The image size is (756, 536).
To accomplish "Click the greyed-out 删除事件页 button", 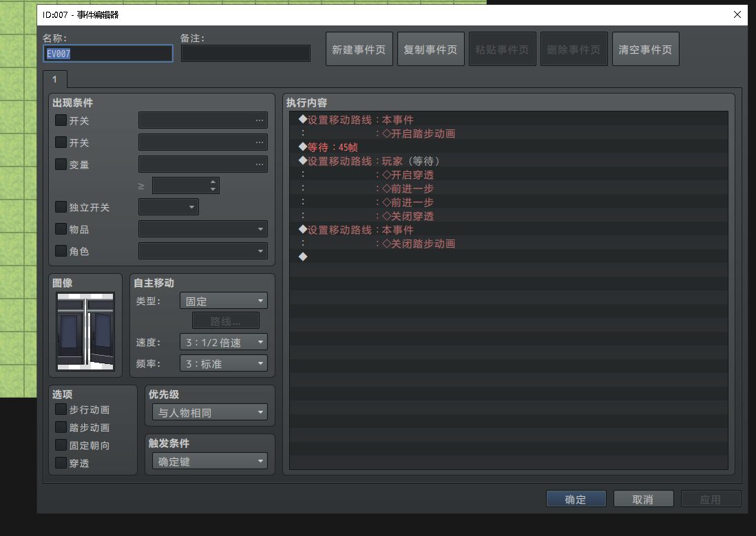I will click(574, 49).
